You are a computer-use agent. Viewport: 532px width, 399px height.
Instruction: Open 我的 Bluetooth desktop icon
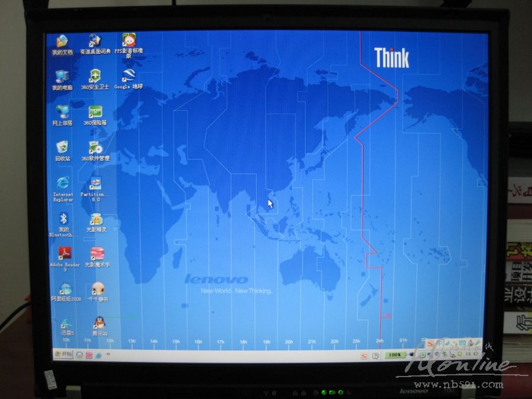[63, 224]
